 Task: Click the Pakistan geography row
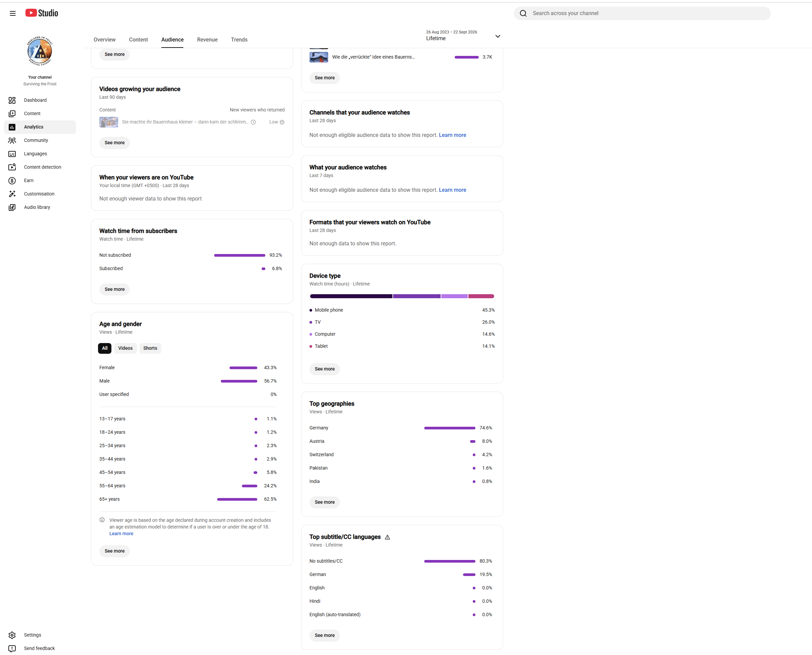(400, 468)
